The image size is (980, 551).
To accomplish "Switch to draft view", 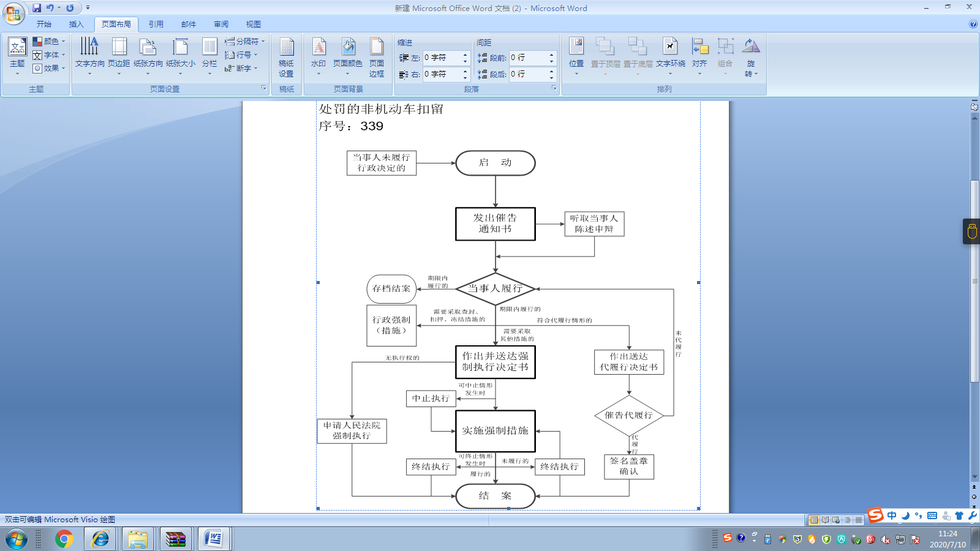I will point(859,520).
